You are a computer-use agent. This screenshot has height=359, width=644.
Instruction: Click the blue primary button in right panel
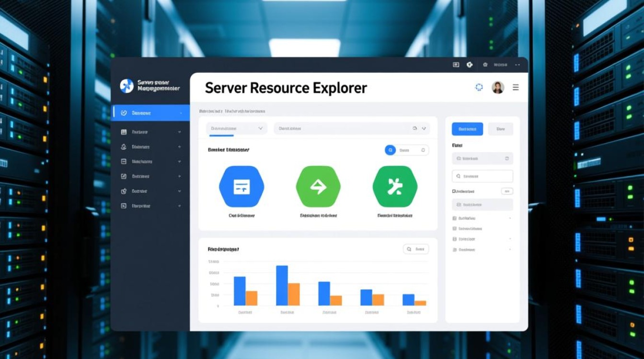[x=467, y=129]
